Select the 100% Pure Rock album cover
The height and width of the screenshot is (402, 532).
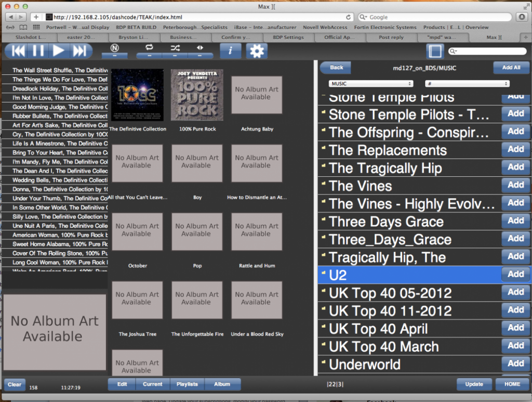pos(197,95)
